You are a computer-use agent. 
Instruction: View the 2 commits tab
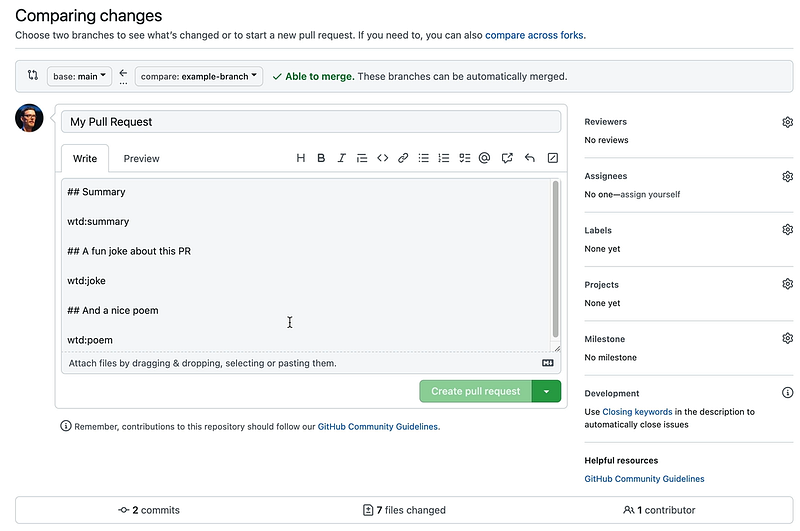point(149,510)
